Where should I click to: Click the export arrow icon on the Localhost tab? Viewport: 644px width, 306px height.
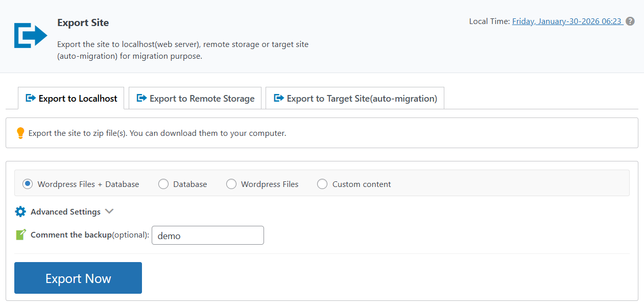(31, 98)
